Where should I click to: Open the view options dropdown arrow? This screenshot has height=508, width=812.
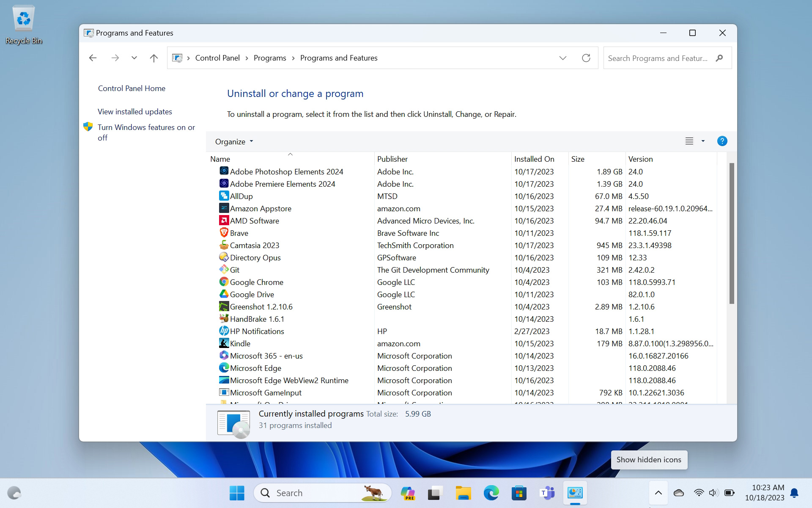point(703,141)
